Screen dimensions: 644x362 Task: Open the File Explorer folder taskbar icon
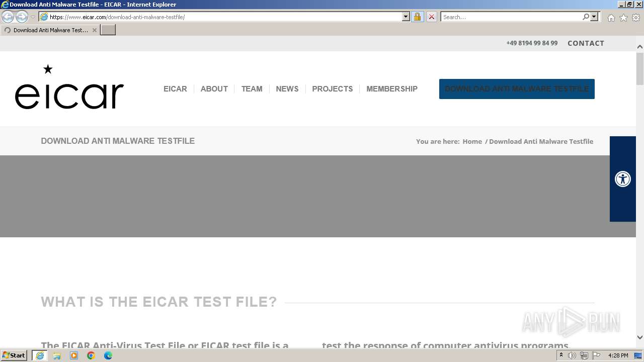point(57,355)
